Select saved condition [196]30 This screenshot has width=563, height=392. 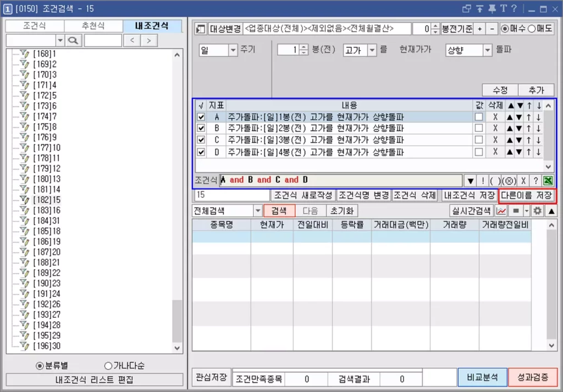(x=47, y=346)
